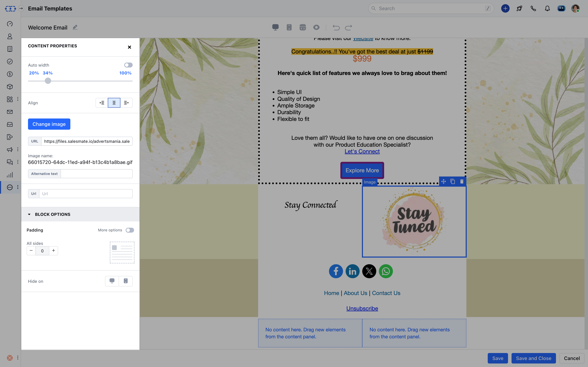
Task: Click the desktop view icon in toolbar
Action: [275, 27]
